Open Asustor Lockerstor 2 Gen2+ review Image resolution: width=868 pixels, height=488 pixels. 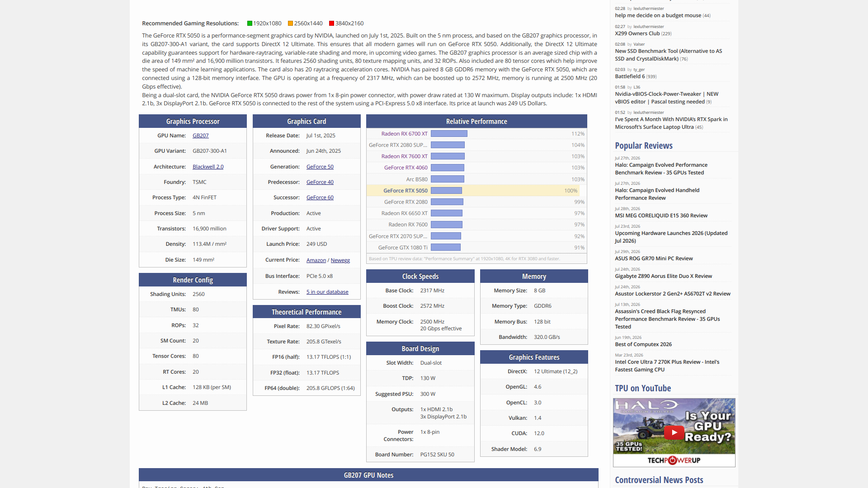point(672,294)
